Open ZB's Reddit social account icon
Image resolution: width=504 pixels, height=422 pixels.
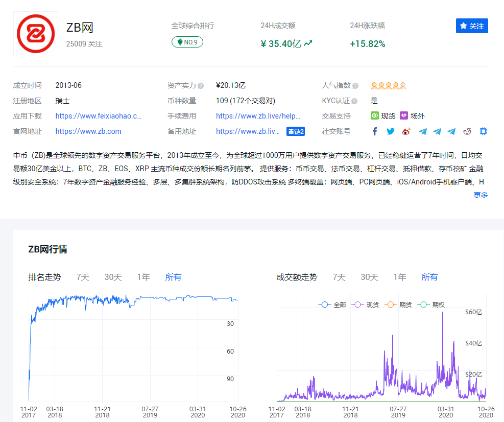point(467,131)
